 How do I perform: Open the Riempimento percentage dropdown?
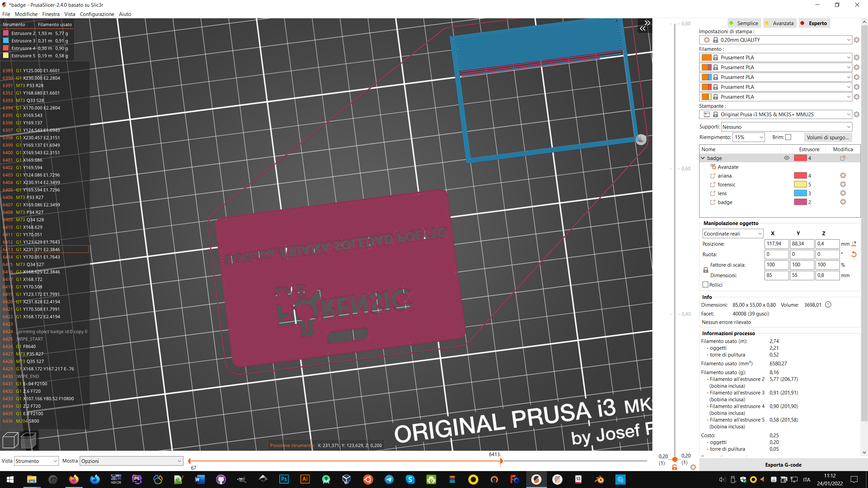pyautogui.click(x=749, y=137)
